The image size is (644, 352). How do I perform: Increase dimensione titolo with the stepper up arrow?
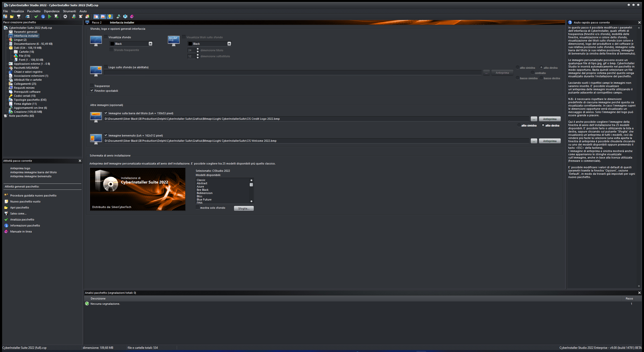198,49
